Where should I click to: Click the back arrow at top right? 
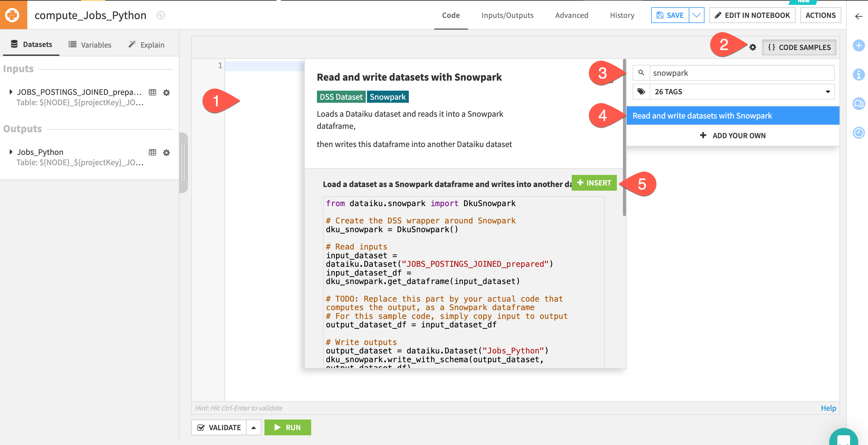click(x=858, y=16)
